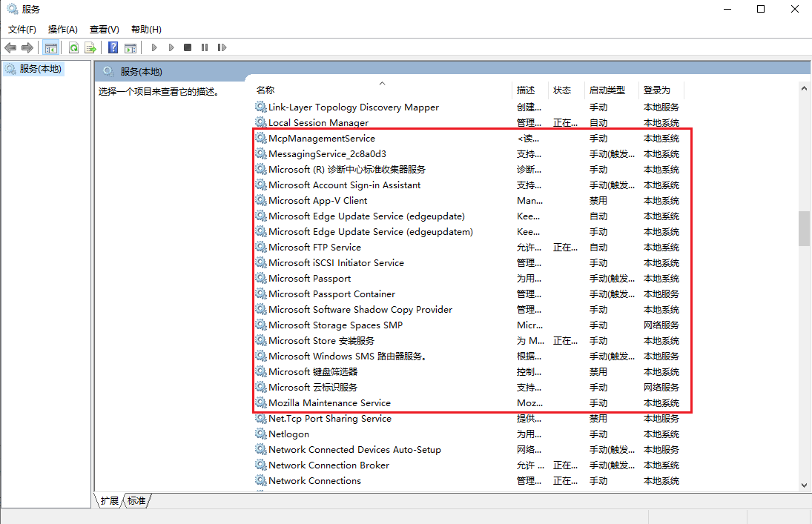
Task: Click the Back arrow in toolbar
Action: pos(10,47)
